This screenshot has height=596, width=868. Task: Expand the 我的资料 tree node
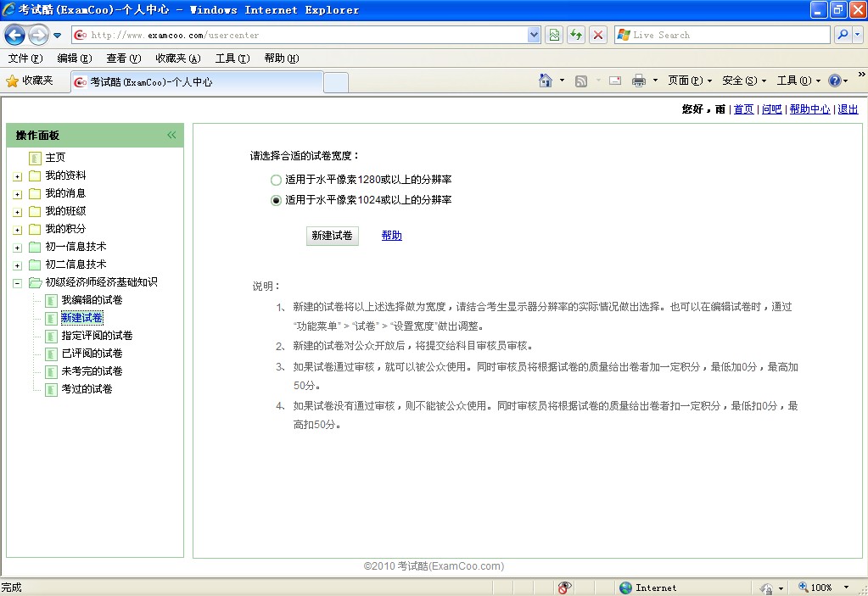pyautogui.click(x=18, y=176)
